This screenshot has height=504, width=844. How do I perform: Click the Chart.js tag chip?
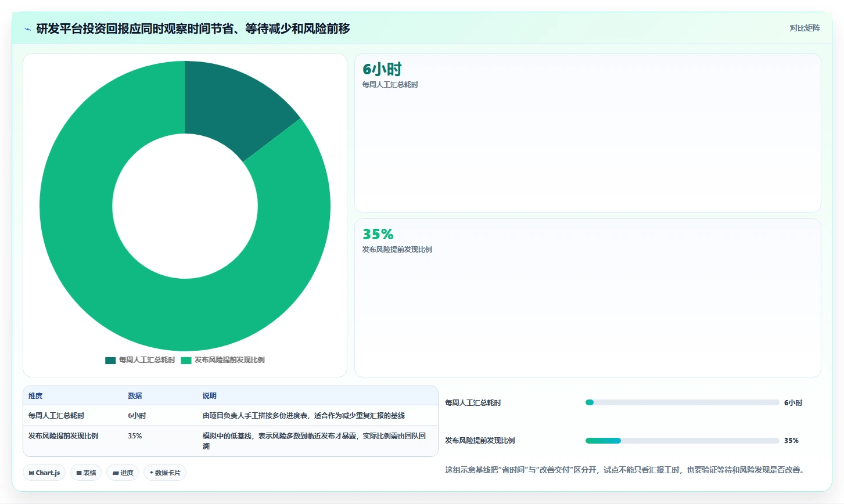(x=44, y=473)
